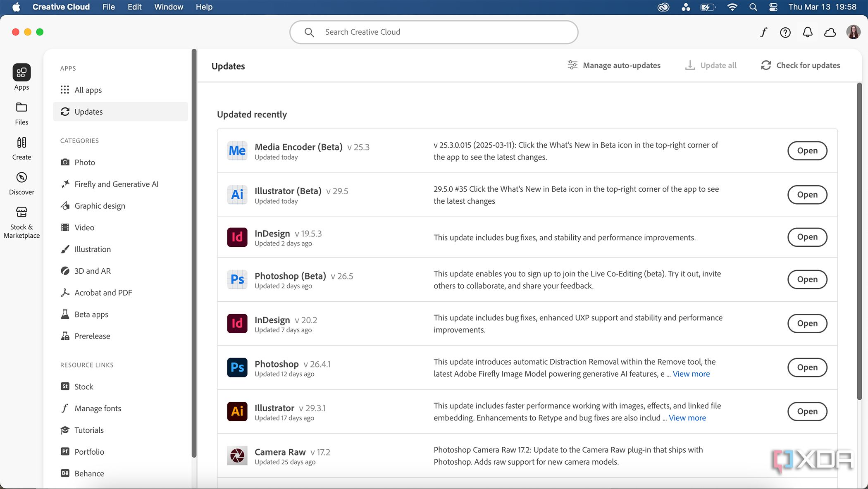
Task: Expand the Photoshop update with View more
Action: [x=691, y=374]
